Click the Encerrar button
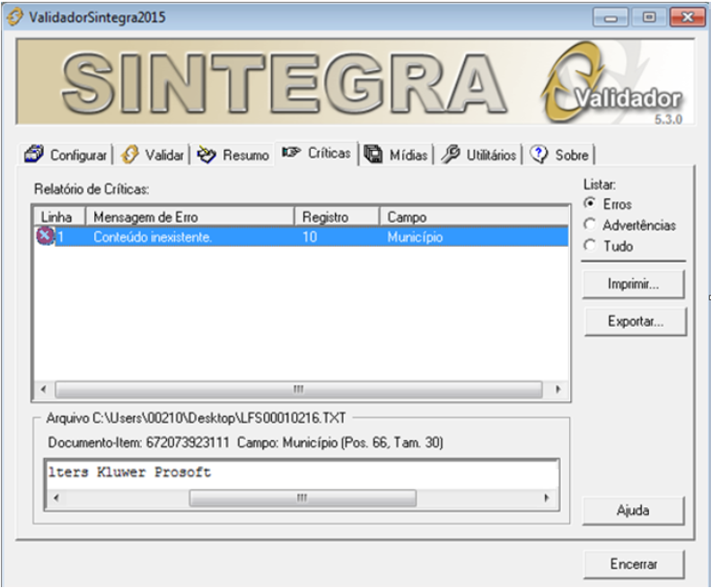The image size is (711, 588). pos(634,565)
